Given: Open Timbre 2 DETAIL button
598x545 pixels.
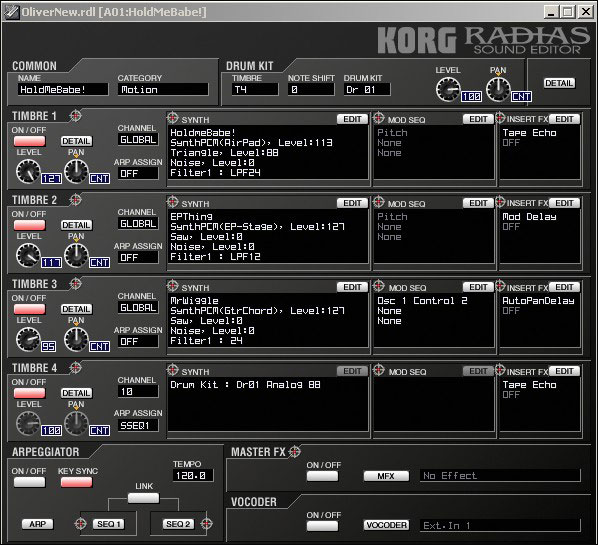Looking at the screenshot, I should pyautogui.click(x=76, y=225).
